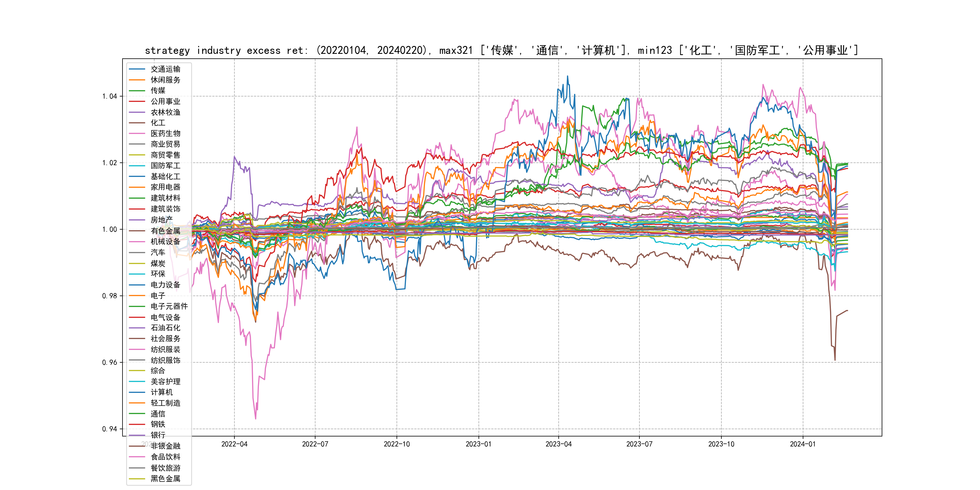Click the 0.96 y-axis tick label
This screenshot has height=490, width=980.
[x=109, y=363]
